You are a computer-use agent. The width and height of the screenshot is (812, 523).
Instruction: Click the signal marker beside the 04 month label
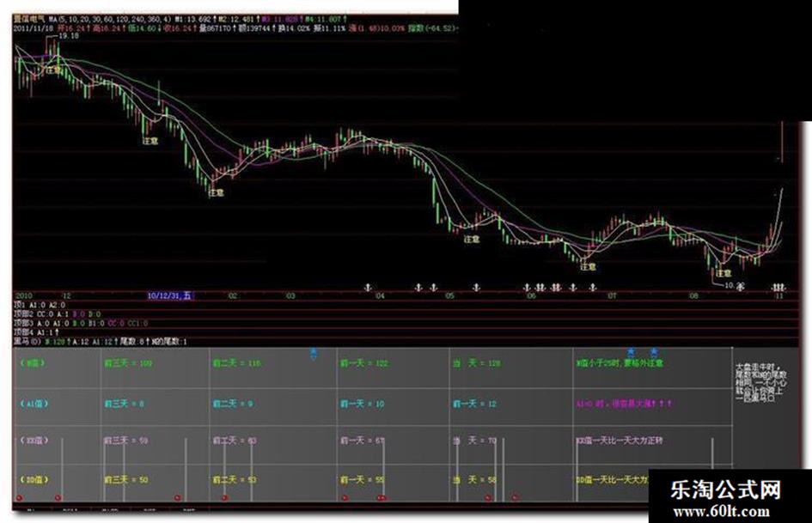[369, 287]
